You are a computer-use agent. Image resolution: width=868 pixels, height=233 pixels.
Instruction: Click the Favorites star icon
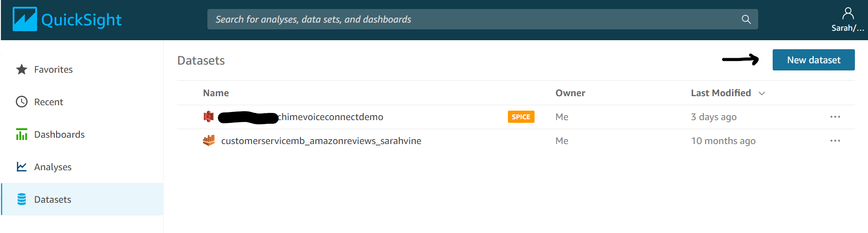(22, 69)
